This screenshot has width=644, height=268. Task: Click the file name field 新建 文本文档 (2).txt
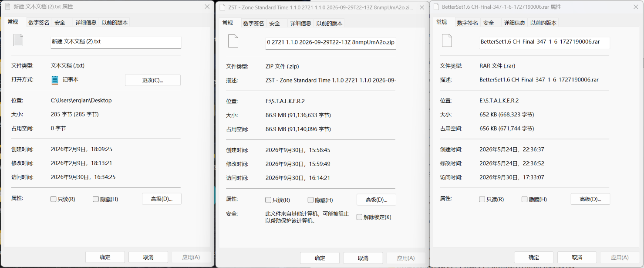[x=116, y=42]
